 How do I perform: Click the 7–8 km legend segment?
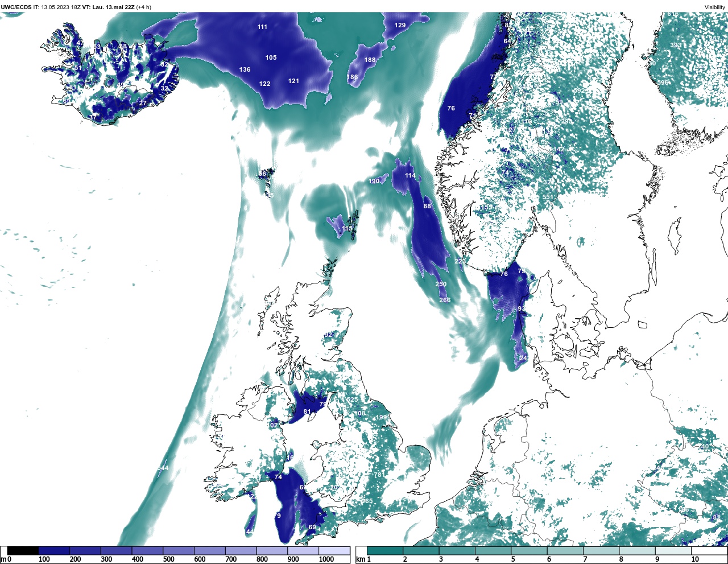(x=602, y=551)
